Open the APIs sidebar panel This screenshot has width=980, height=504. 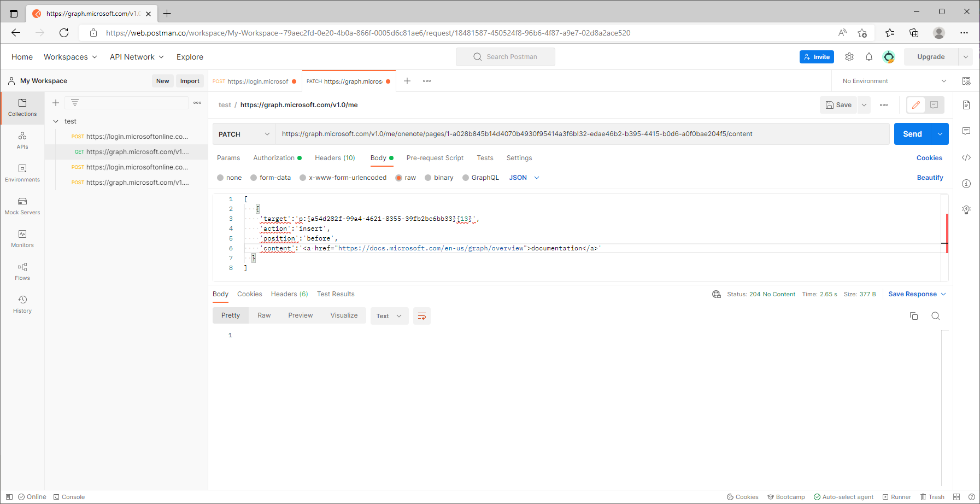[x=22, y=140]
